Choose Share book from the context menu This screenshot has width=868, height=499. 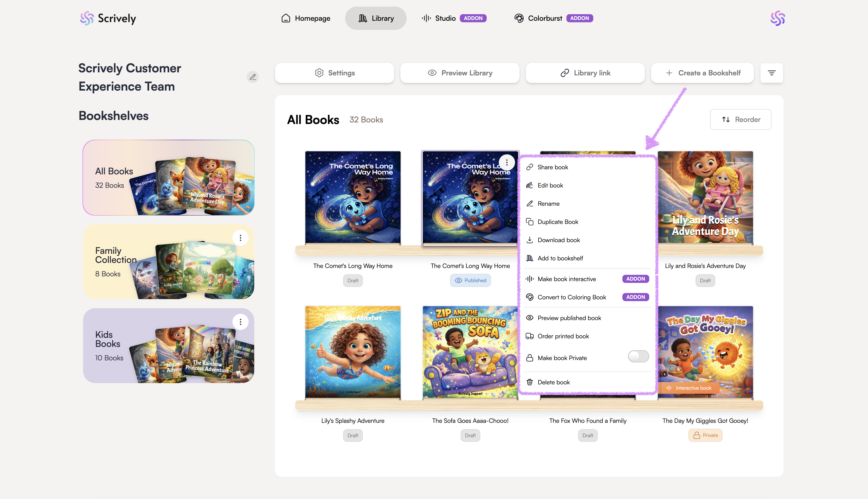(x=553, y=167)
